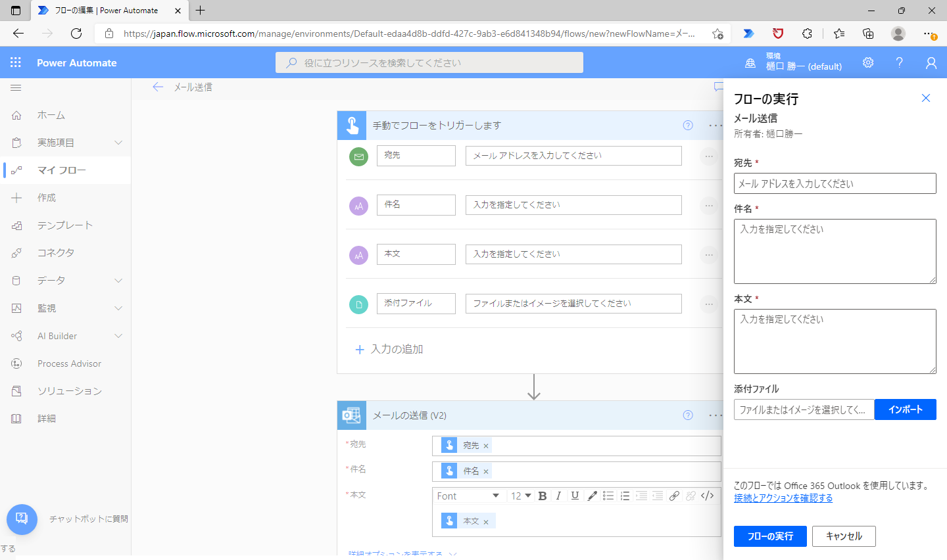The height and width of the screenshot is (560, 947).
Task: Expand 実施項目 chevron in sidebar
Action: tap(118, 143)
